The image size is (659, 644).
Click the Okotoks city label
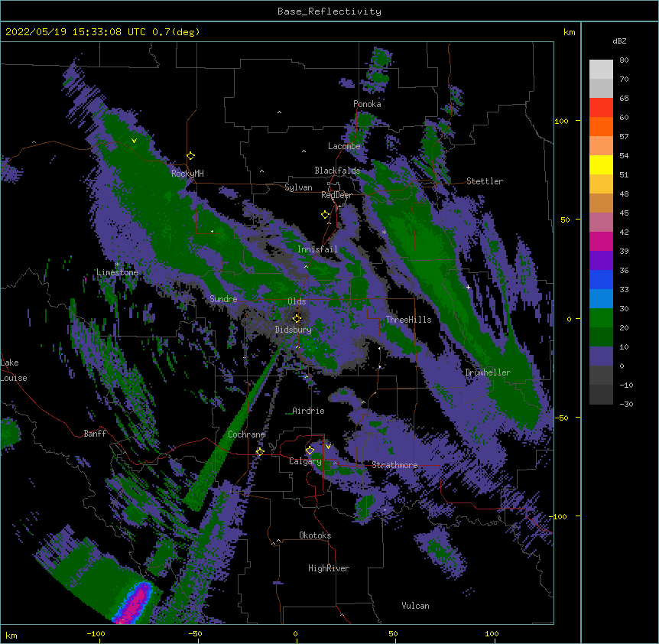(x=315, y=535)
